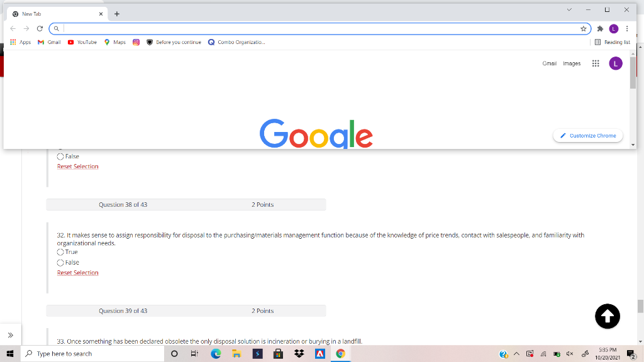Open a new browser tab
This screenshot has width=644, height=362.
pyautogui.click(x=117, y=13)
